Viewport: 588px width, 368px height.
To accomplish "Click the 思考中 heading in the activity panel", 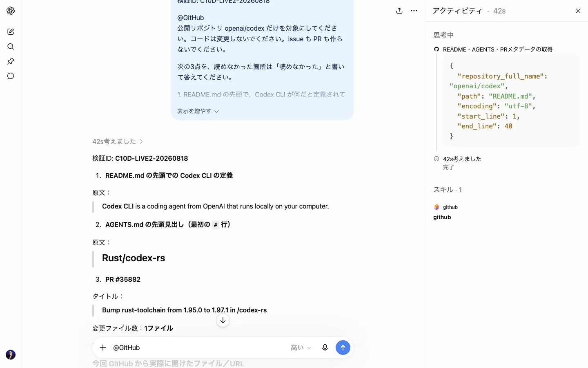I will [x=443, y=35].
